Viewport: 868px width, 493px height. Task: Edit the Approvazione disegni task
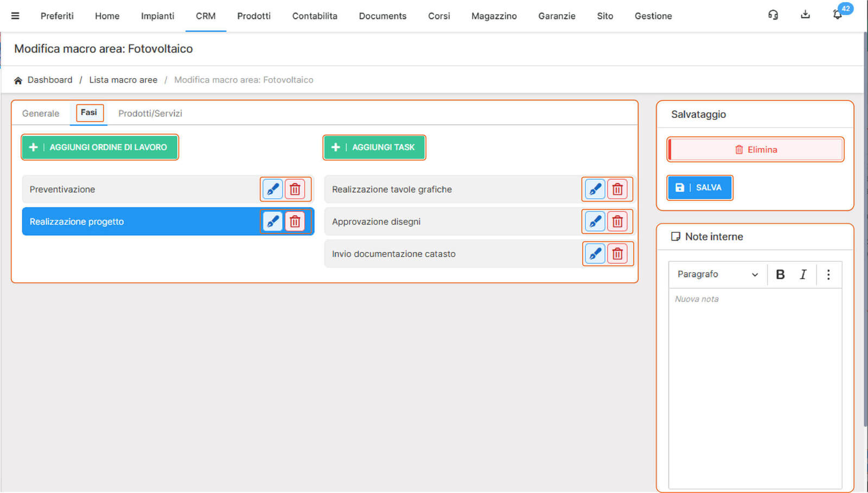click(595, 222)
